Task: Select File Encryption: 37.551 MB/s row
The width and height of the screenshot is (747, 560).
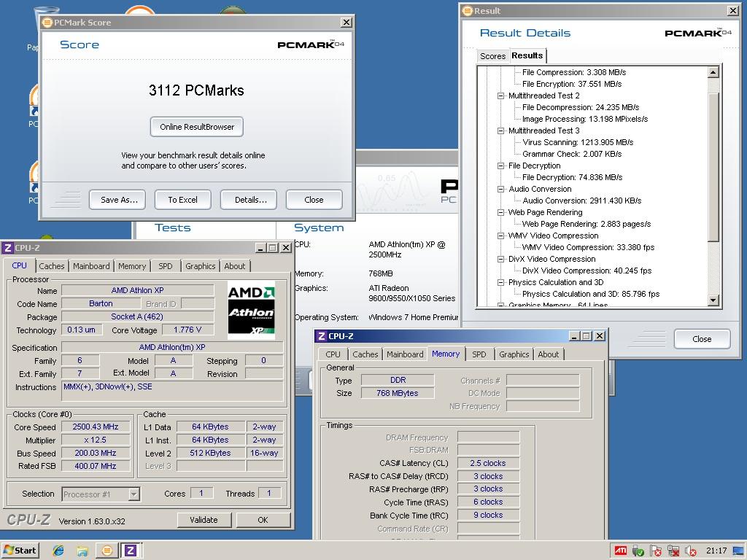Action: tap(572, 85)
